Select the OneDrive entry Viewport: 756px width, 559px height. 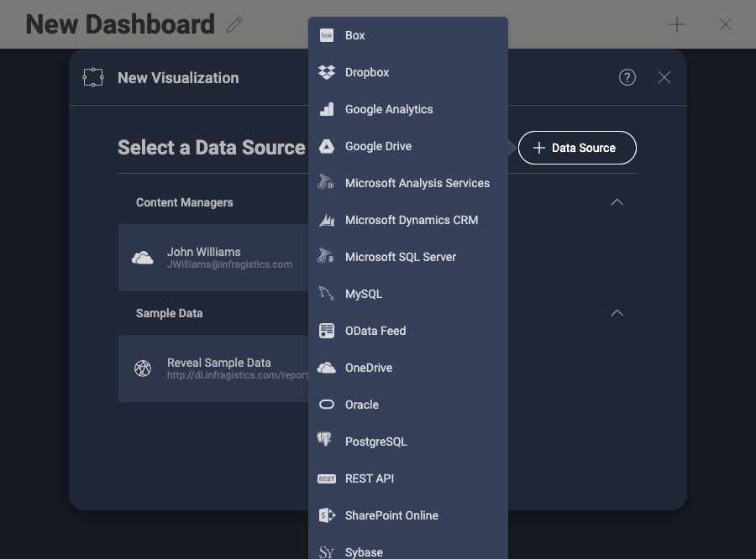[x=408, y=368]
